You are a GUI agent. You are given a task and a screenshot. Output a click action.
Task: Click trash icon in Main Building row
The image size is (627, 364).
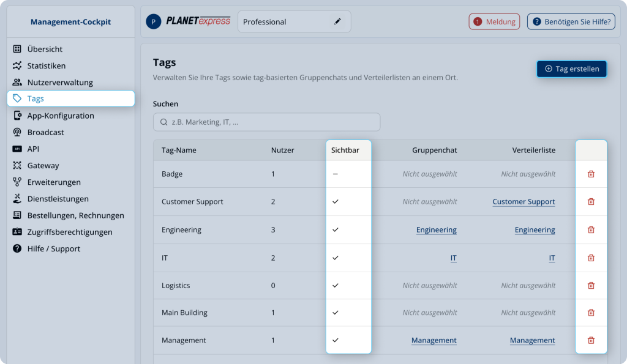591,313
